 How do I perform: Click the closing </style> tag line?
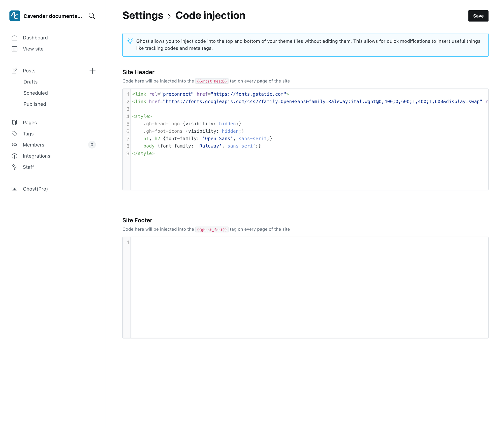(x=143, y=153)
